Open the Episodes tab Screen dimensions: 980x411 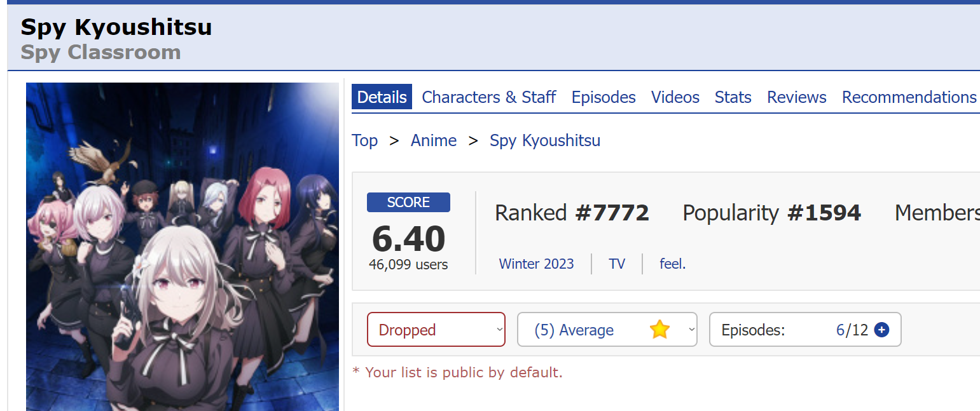pyautogui.click(x=604, y=97)
